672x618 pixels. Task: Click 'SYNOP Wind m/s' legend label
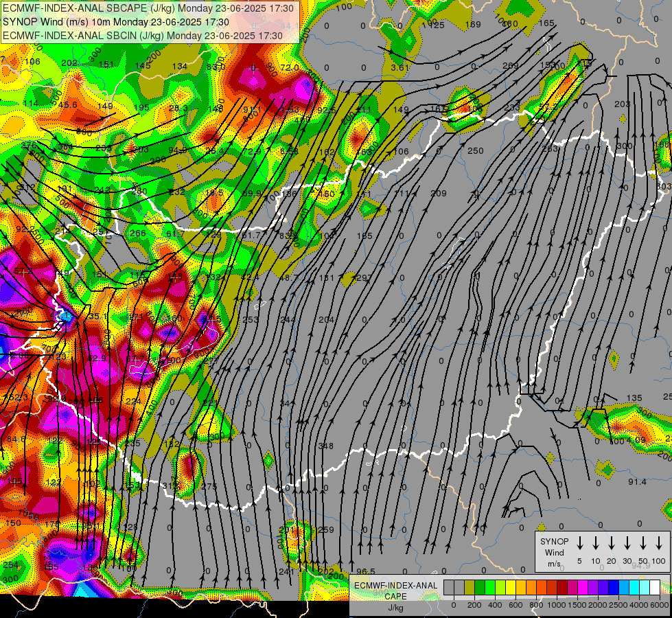554,552
